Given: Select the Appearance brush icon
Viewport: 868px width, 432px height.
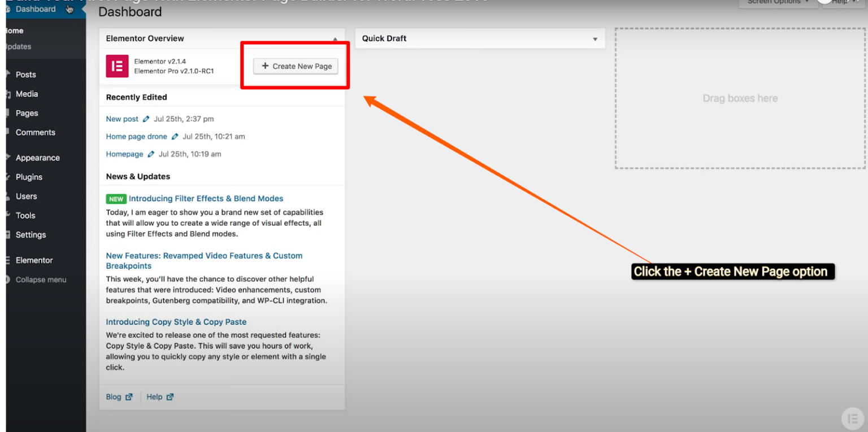Looking at the screenshot, I should point(9,158).
